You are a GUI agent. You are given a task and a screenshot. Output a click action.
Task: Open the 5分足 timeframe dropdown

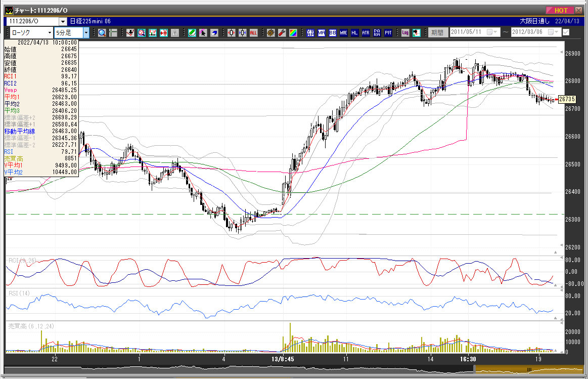(x=86, y=33)
